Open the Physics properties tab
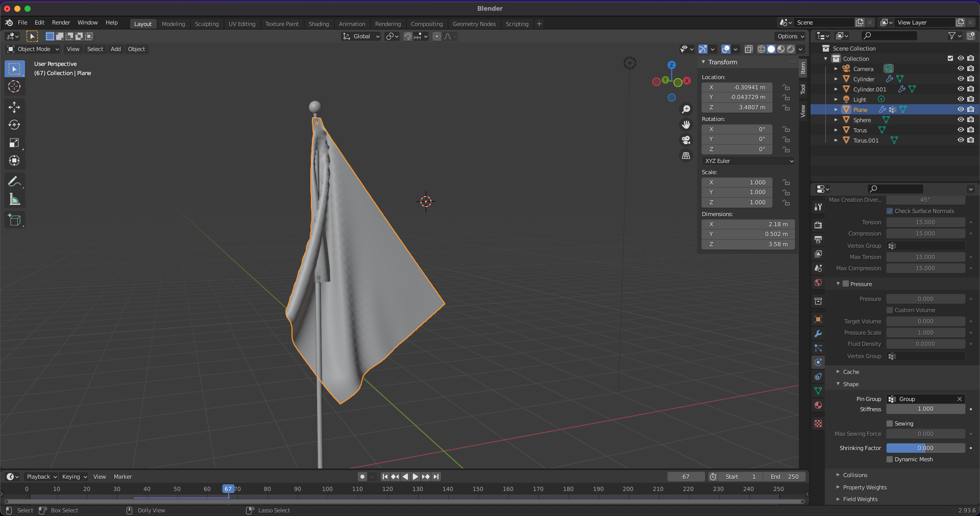Viewport: 980px width, 516px height. click(818, 362)
